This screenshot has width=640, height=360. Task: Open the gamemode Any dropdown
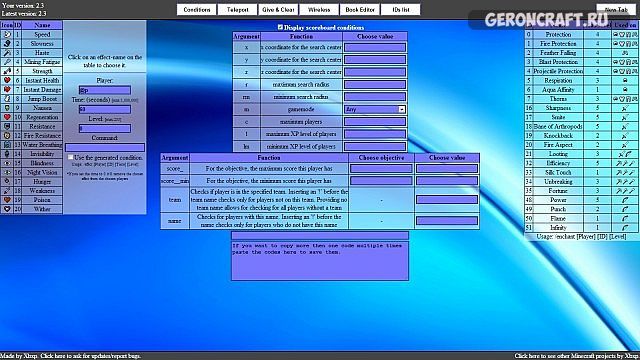(375, 109)
